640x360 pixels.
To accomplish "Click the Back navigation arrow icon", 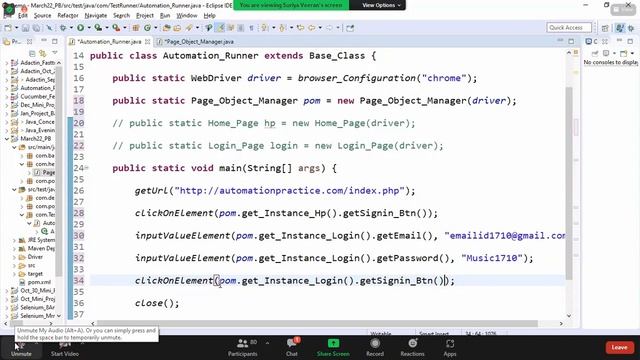I will 311,28.
